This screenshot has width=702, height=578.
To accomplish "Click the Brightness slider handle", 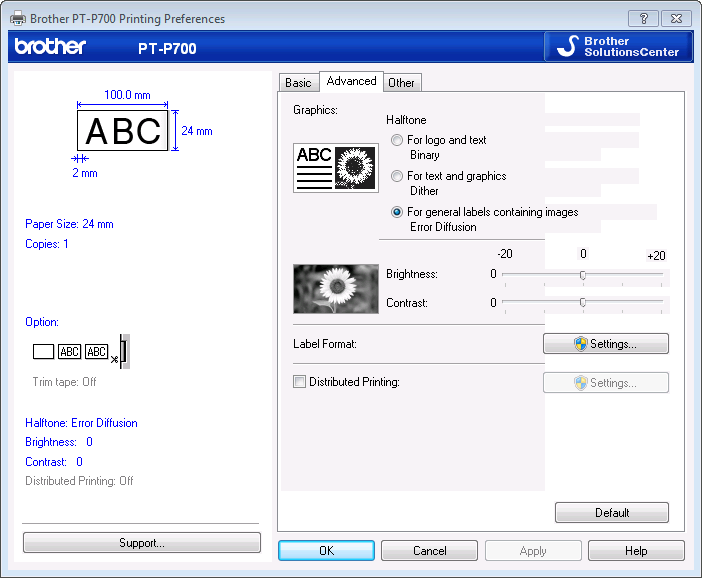I will tap(583, 275).
